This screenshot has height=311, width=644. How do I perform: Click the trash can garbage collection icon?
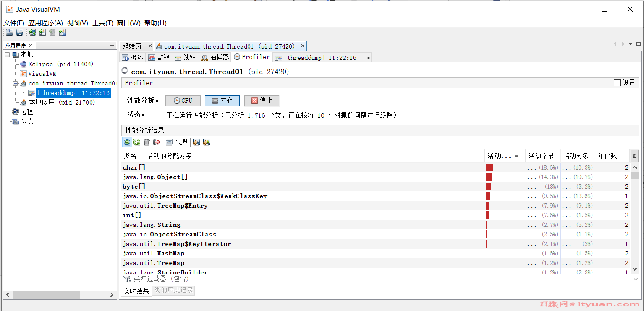click(147, 142)
